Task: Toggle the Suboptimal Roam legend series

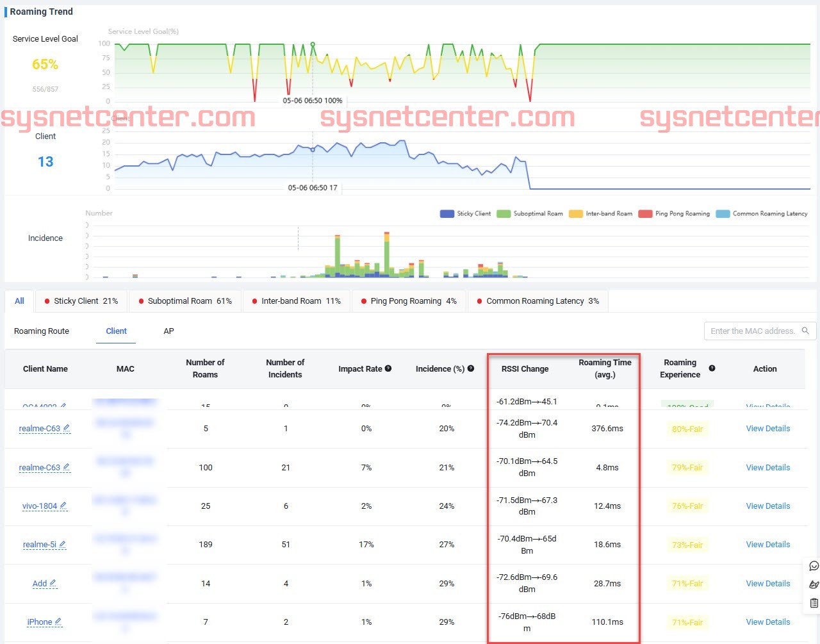Action: 530,213
